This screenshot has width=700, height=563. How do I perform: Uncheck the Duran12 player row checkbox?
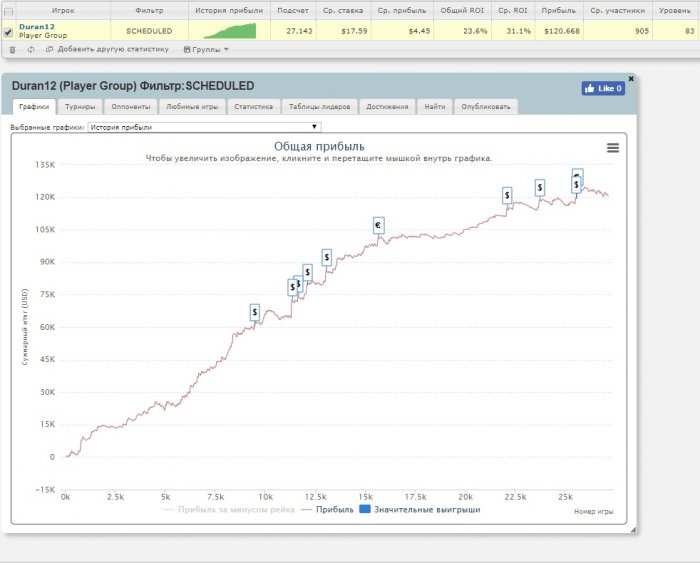tap(9, 31)
